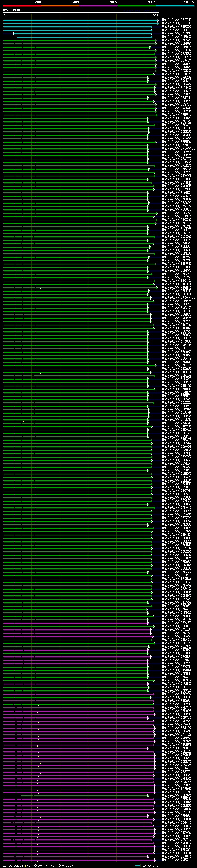Select the UniRef100_C7RS29 label

tap(177, 40)
